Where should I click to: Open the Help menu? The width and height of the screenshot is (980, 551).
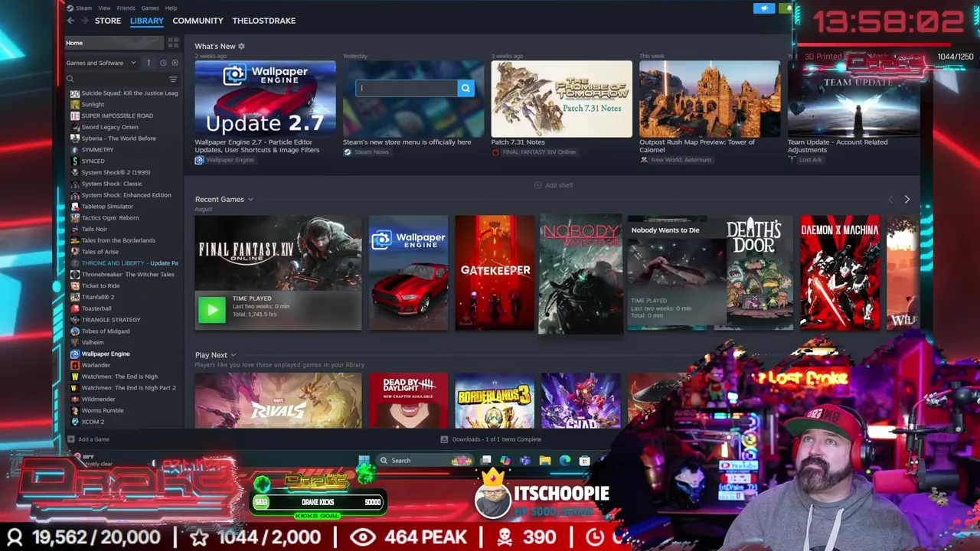tap(171, 8)
